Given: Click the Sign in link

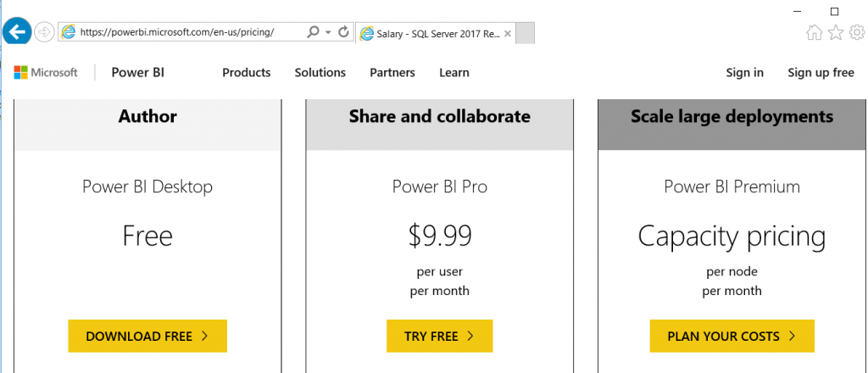Looking at the screenshot, I should pyautogui.click(x=744, y=73).
